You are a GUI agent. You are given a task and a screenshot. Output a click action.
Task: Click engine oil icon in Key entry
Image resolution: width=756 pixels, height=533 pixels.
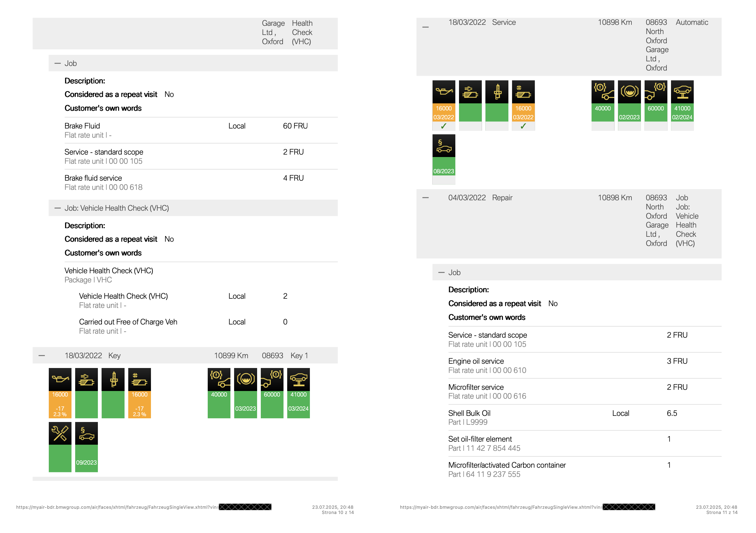[x=60, y=379]
